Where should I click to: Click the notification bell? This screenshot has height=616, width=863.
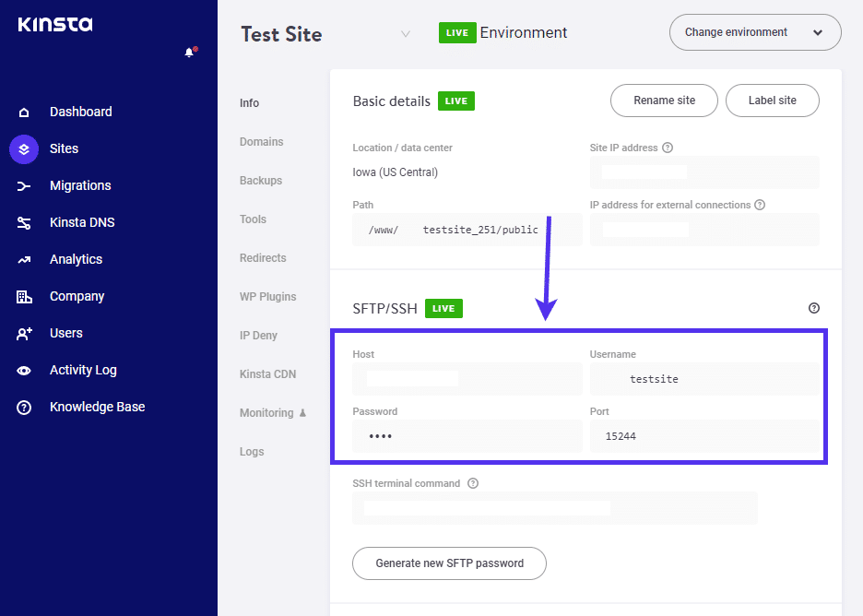click(190, 52)
